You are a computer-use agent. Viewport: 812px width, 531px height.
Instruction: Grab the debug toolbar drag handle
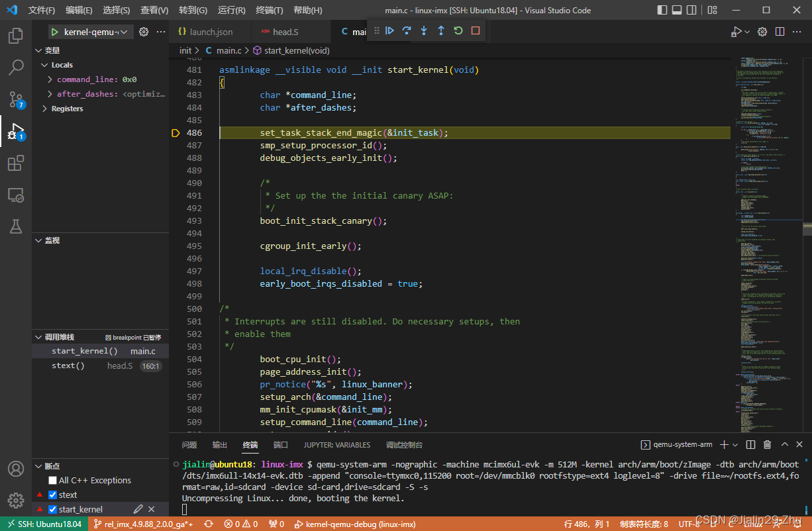tap(377, 30)
